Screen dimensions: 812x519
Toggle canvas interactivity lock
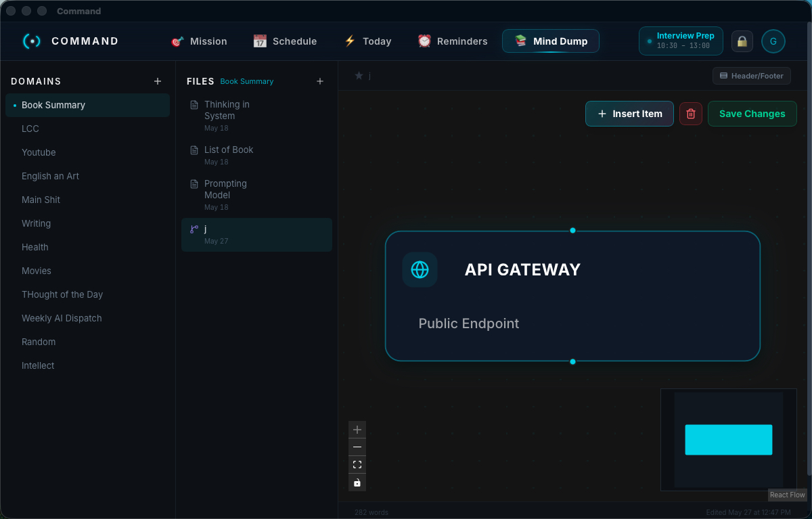coord(357,482)
